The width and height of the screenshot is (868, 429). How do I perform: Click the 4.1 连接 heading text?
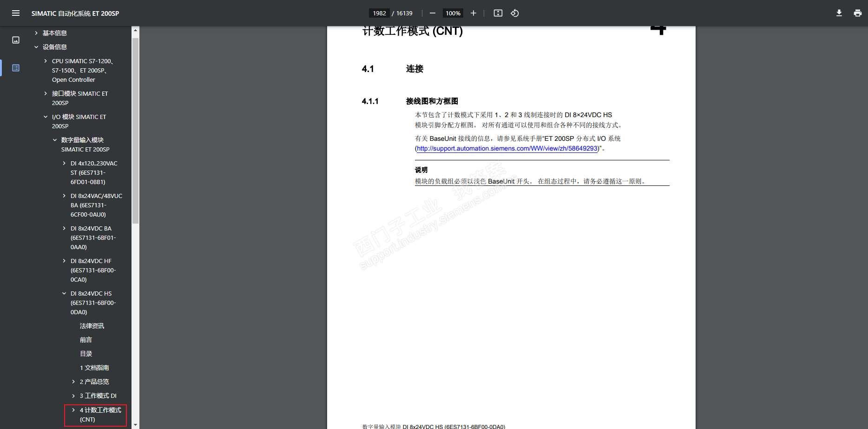coord(393,69)
